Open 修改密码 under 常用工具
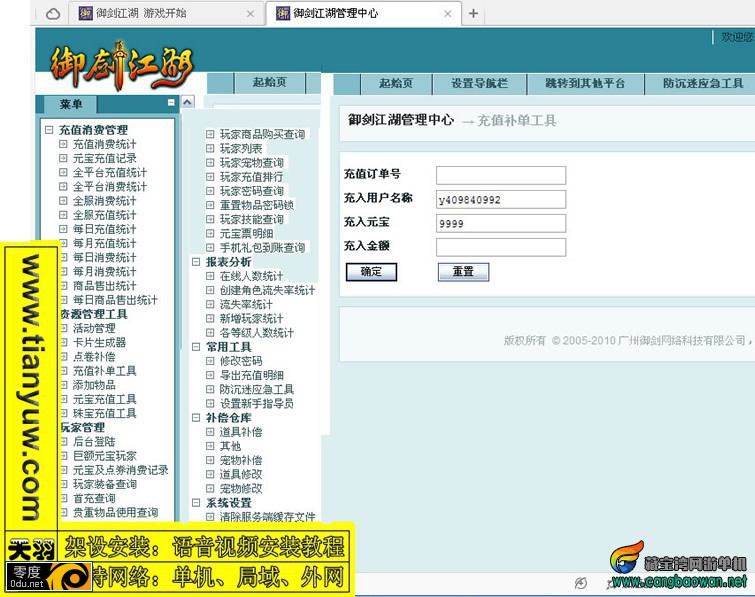Viewport: 755px width, 597px height. [x=241, y=361]
